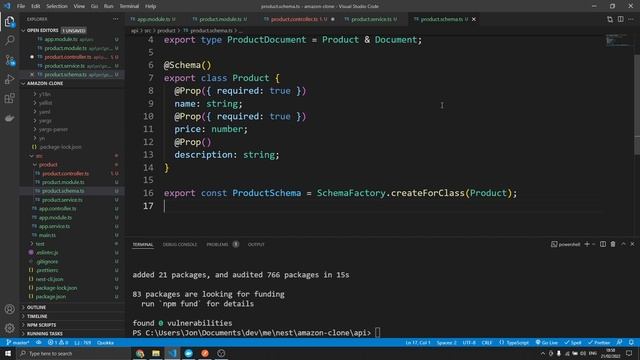Click Go Live in status bar
The image size is (640, 360).
pos(547,342)
